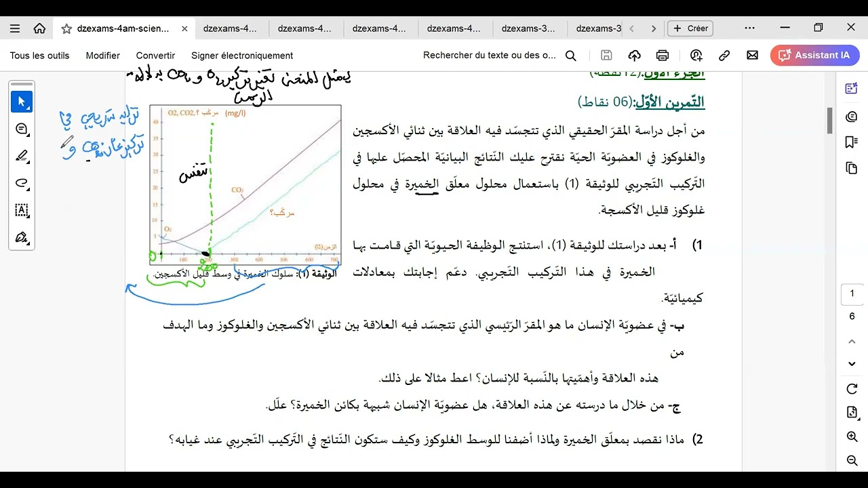The height and width of the screenshot is (488, 868).
Task: Open the Modifier menu
Action: click(x=103, y=56)
